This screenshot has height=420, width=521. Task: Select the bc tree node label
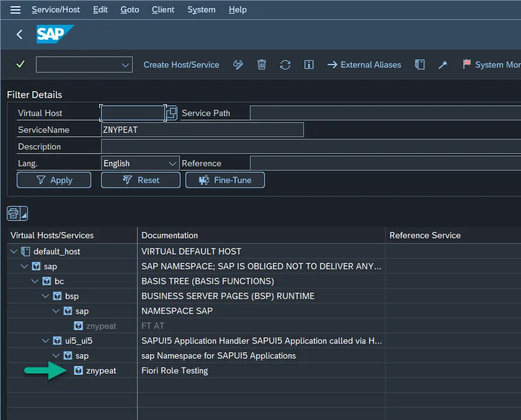[59, 281]
